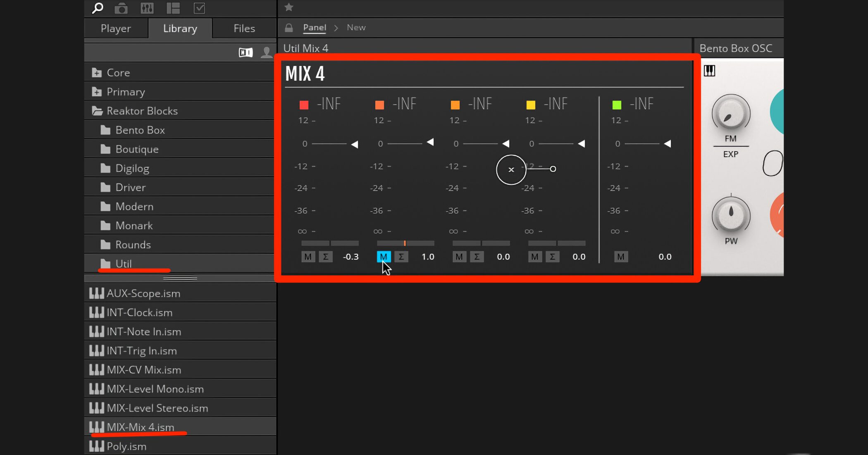Mute channel 4 with yellow indicator
This screenshot has height=455, width=868.
click(535, 257)
